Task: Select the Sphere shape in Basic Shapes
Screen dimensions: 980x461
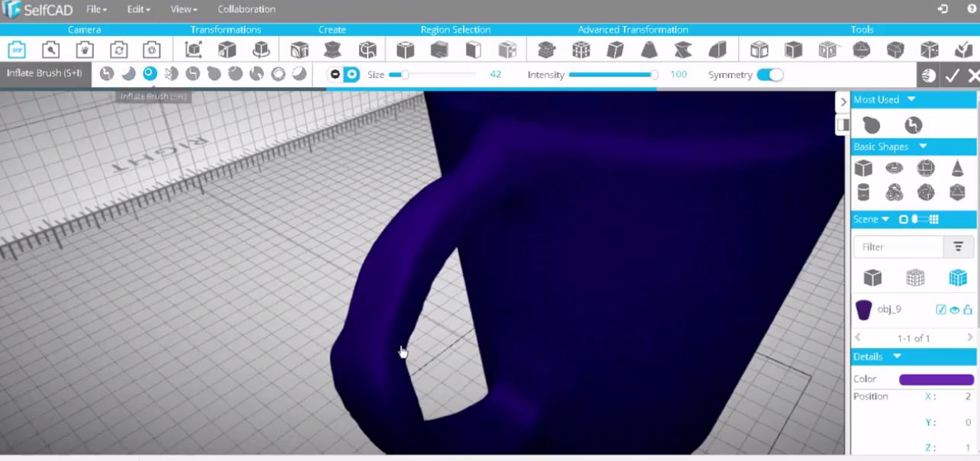Action: pos(926,168)
